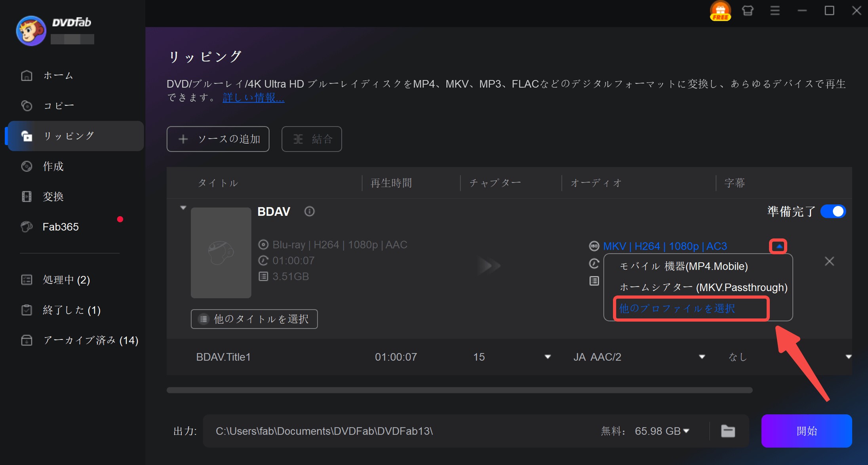
Task: Open アーカイブ済み (14) list
Action: [75, 340]
